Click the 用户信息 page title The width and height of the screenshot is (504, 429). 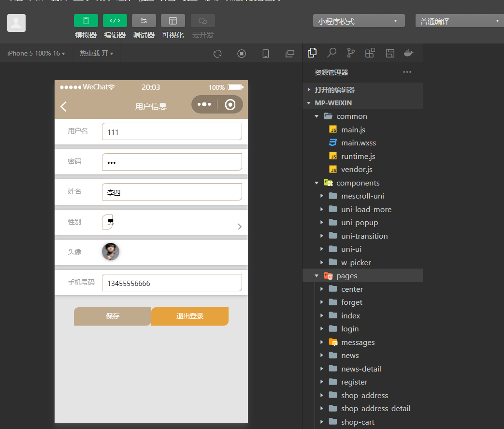coord(151,106)
